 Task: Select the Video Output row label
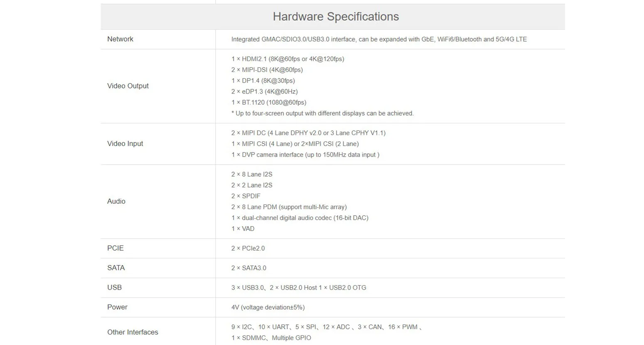point(128,86)
